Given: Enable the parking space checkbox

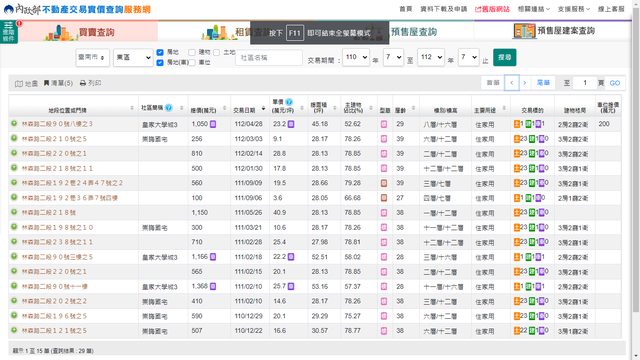Looking at the screenshot, I should click(192, 62).
